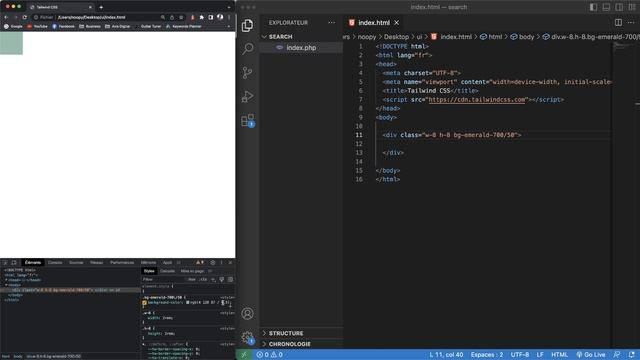Open notifications bell in status bar
The width and height of the screenshot is (640, 360).
point(631,355)
